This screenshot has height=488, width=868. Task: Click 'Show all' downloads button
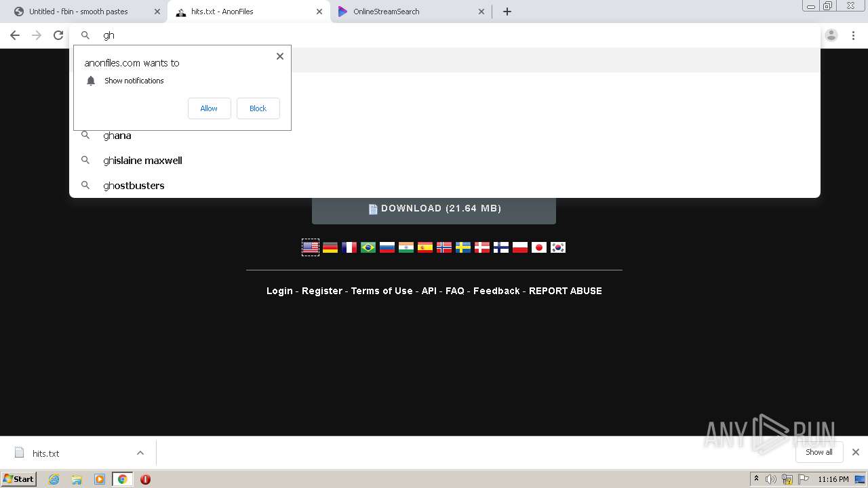pyautogui.click(x=819, y=452)
